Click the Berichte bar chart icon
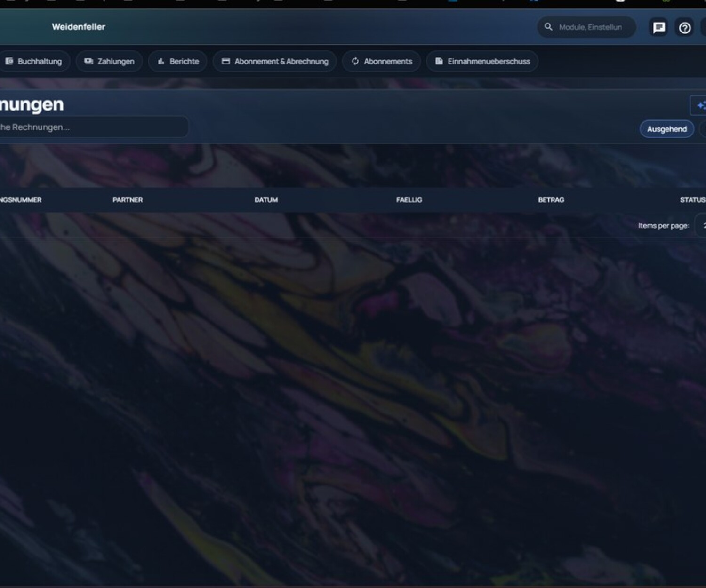Image resolution: width=706 pixels, height=588 pixels. point(161,61)
